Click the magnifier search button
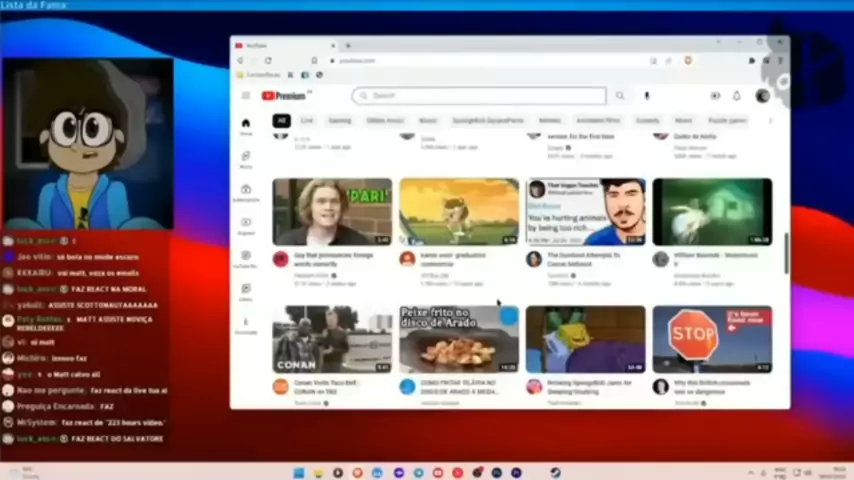 coord(620,96)
